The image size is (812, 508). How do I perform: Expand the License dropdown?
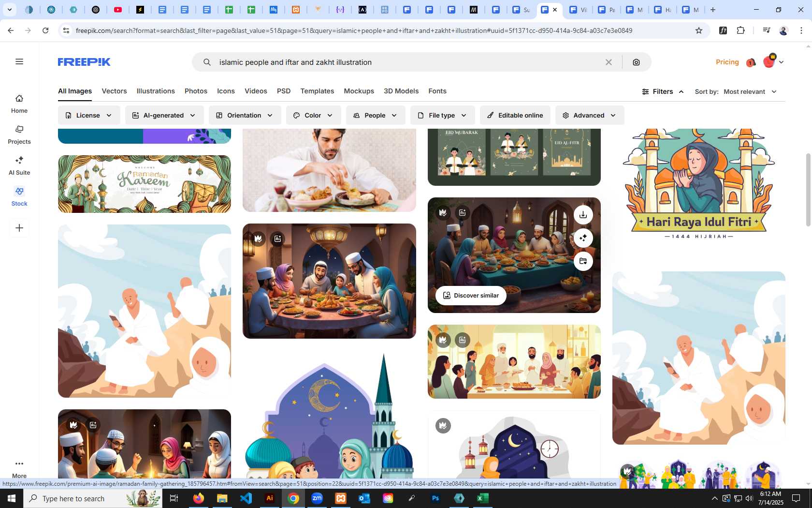(89, 115)
